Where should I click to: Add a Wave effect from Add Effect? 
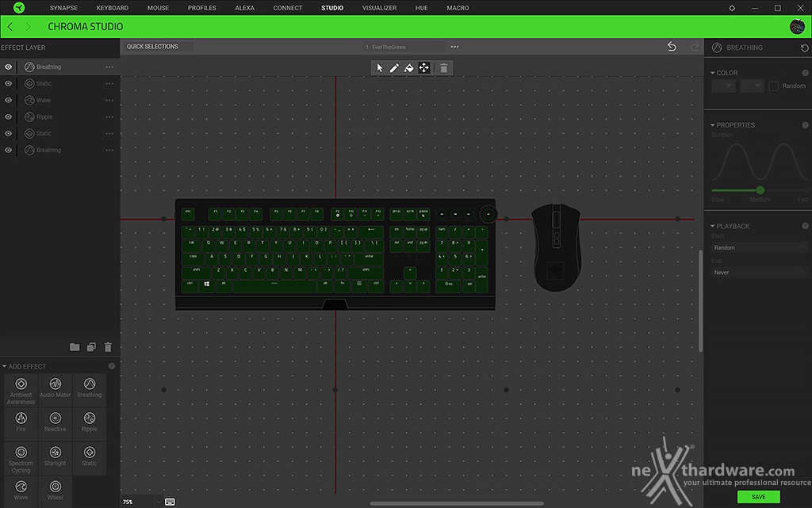click(21, 491)
